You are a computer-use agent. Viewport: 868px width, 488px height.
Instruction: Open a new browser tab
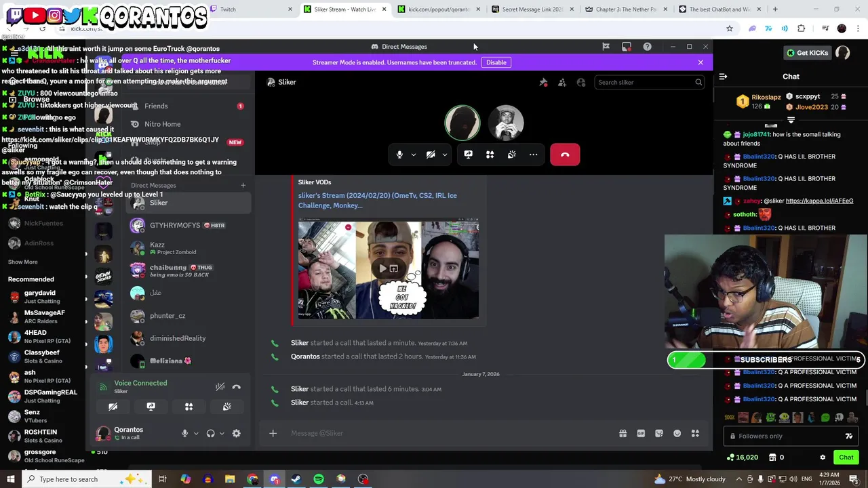[775, 9]
